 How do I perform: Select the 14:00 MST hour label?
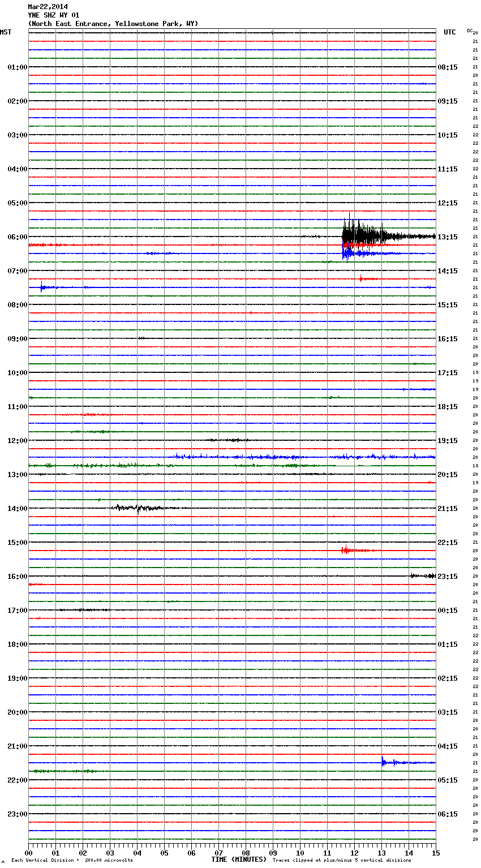[17, 509]
